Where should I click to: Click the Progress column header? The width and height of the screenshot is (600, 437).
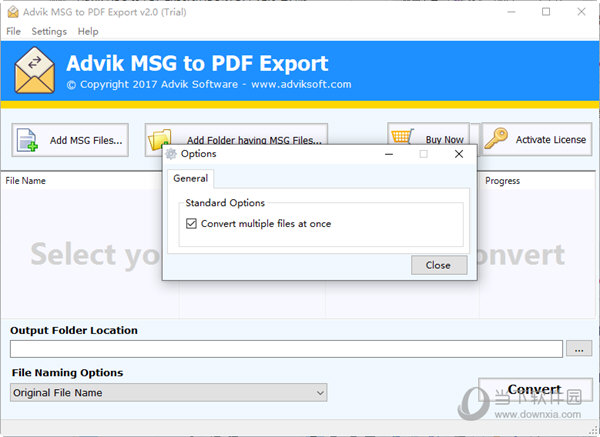502,181
